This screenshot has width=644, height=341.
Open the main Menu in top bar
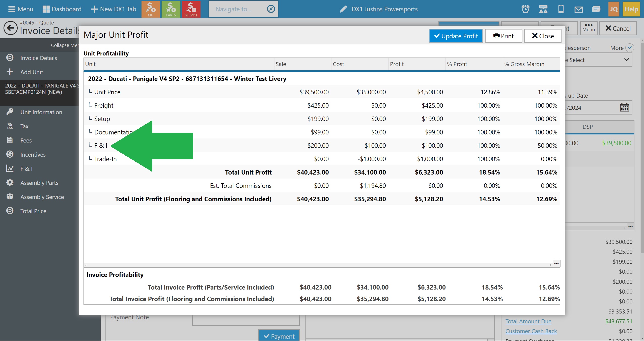(x=21, y=9)
